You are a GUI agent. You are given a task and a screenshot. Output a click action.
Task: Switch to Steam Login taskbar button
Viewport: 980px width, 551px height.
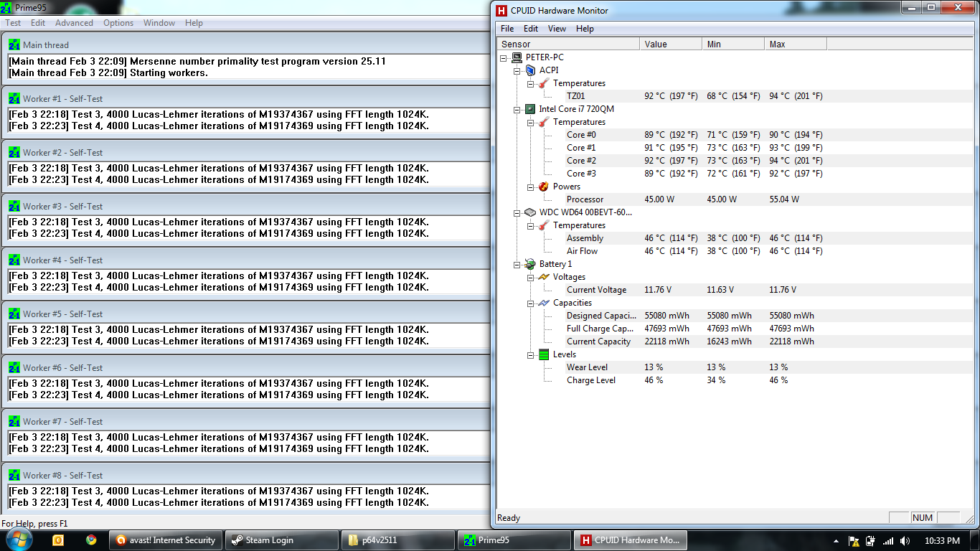coord(282,540)
